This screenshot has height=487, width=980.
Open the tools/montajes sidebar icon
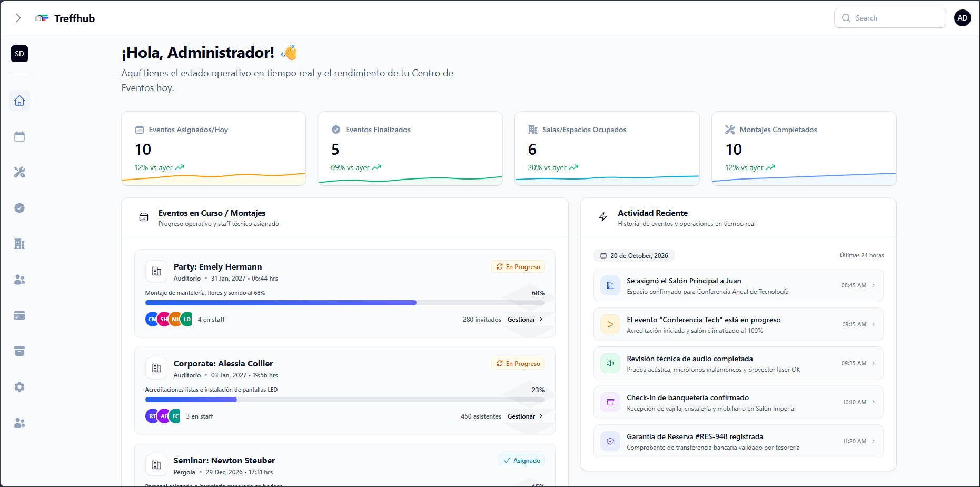(x=19, y=172)
